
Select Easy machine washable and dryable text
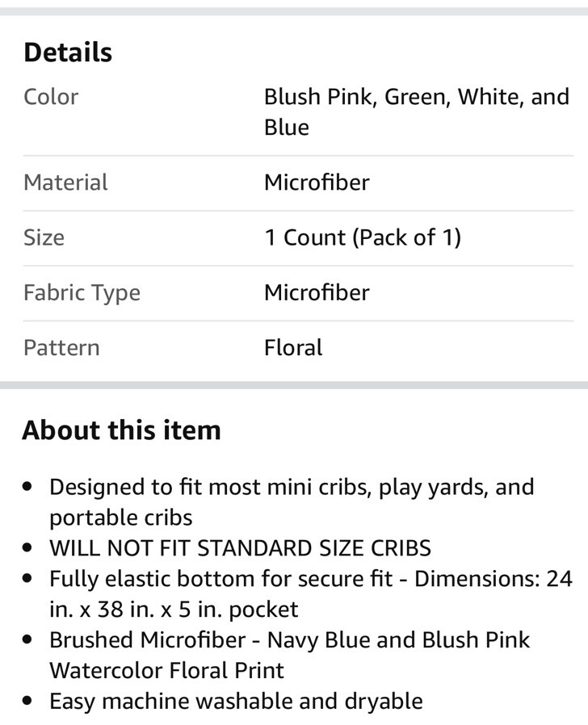(236, 701)
